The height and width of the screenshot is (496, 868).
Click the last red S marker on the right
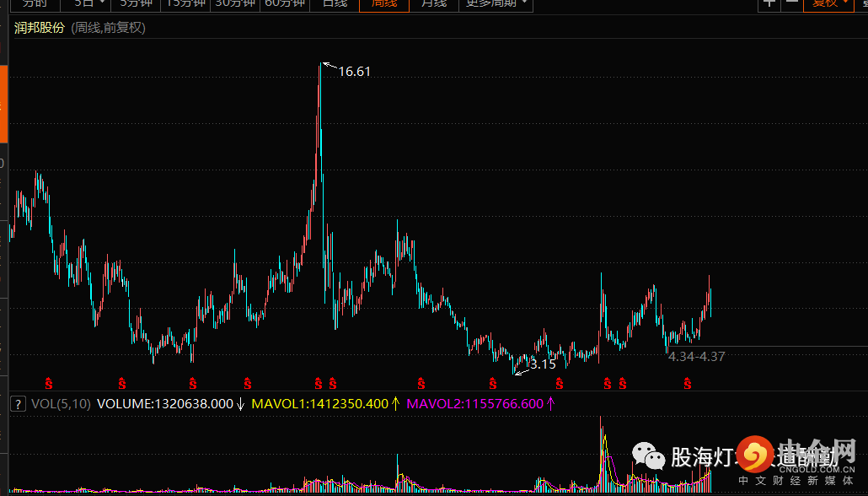point(687,383)
